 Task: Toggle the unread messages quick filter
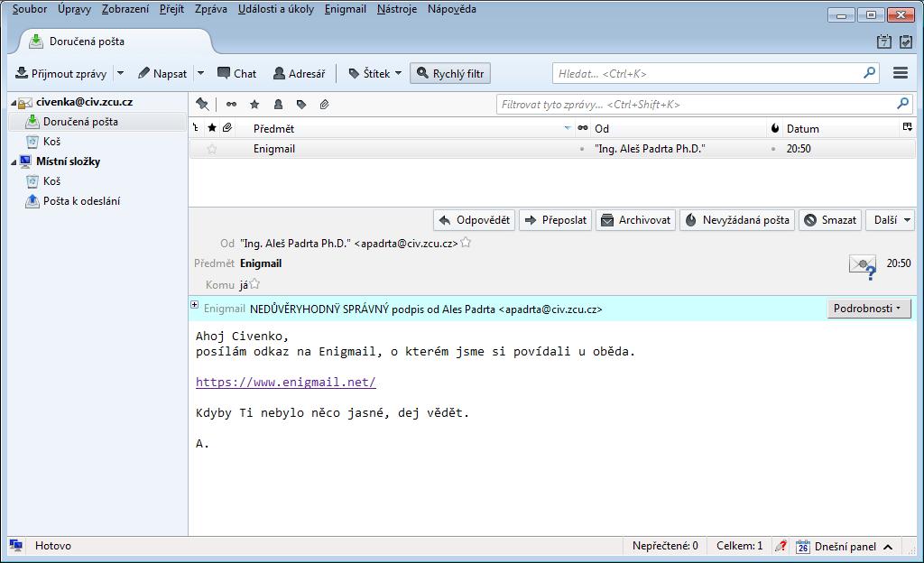click(231, 105)
